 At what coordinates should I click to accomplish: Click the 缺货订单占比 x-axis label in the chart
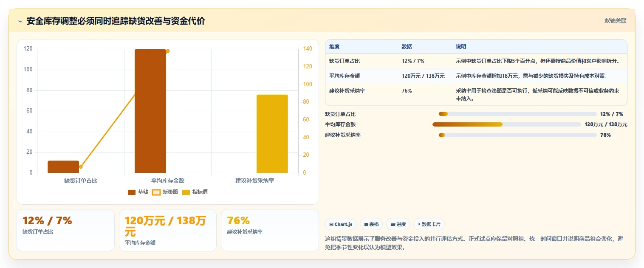[81, 181]
